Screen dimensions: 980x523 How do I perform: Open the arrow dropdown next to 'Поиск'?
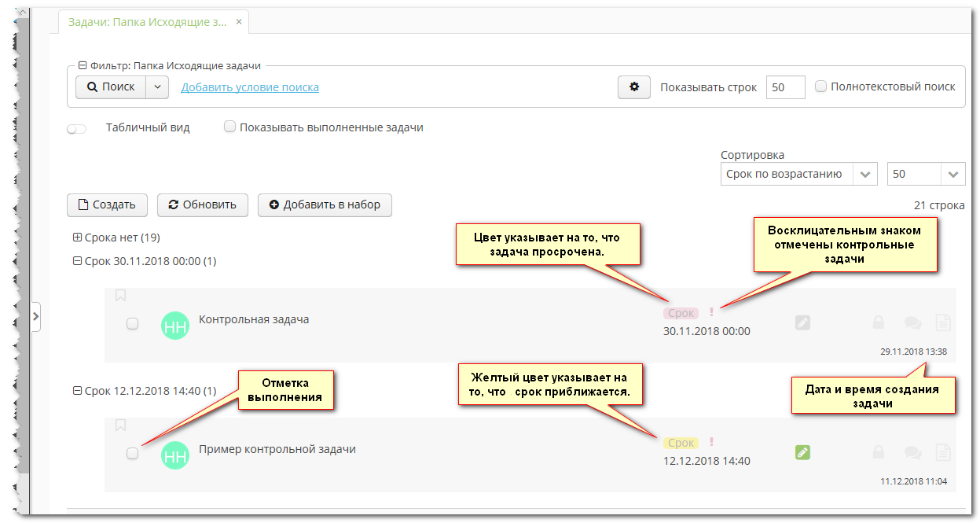pyautogui.click(x=157, y=87)
